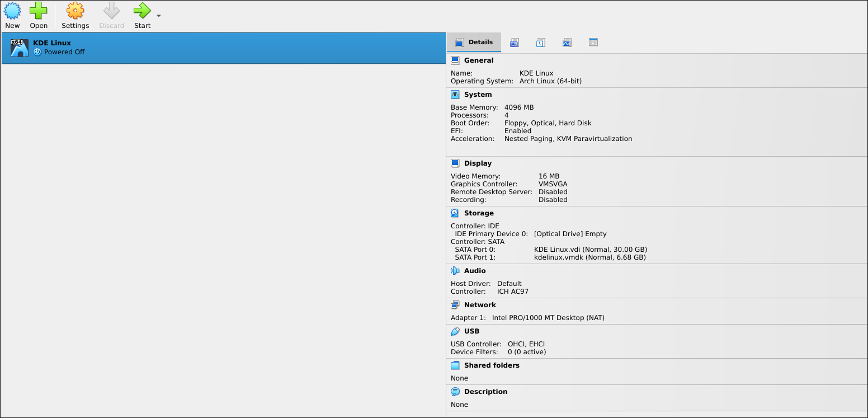
Task: Click the System section heading
Action: tap(478, 95)
